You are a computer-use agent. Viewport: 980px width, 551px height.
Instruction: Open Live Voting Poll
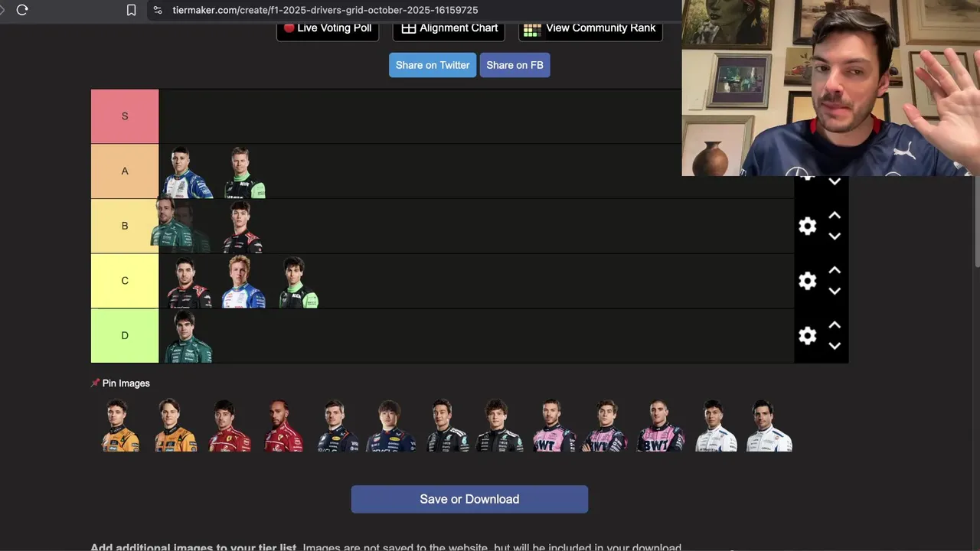pos(328,28)
